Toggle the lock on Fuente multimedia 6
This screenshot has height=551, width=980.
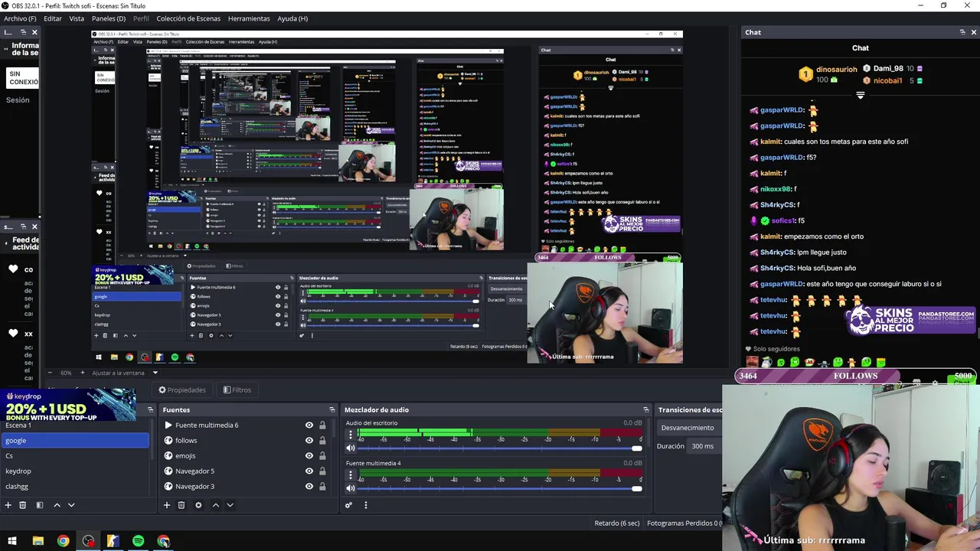click(322, 425)
